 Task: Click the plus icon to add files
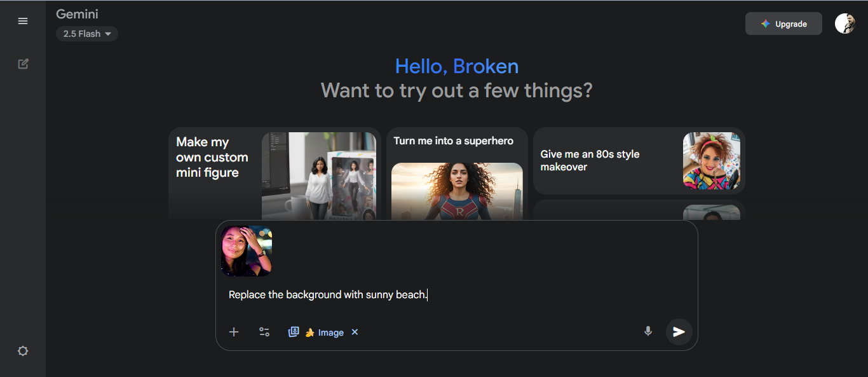[234, 332]
